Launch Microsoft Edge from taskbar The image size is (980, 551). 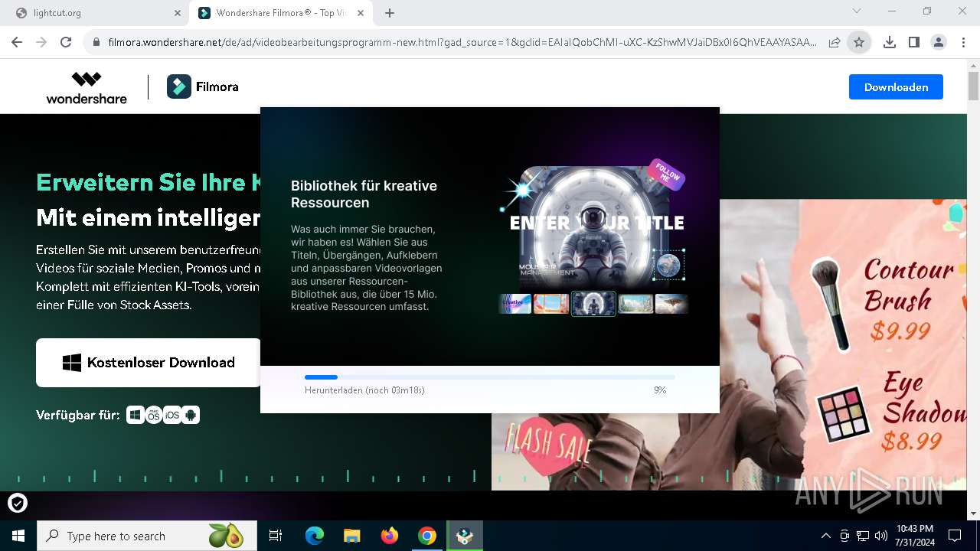click(315, 536)
